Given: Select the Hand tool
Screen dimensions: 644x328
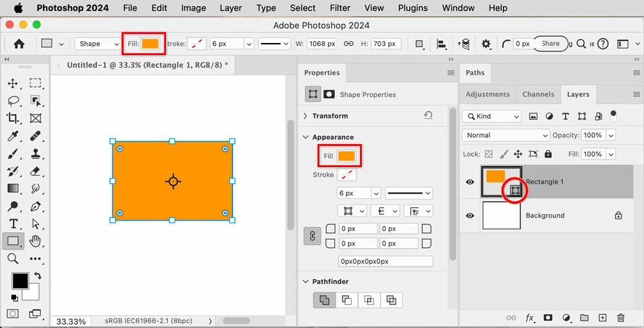Looking at the screenshot, I should pyautogui.click(x=35, y=241).
